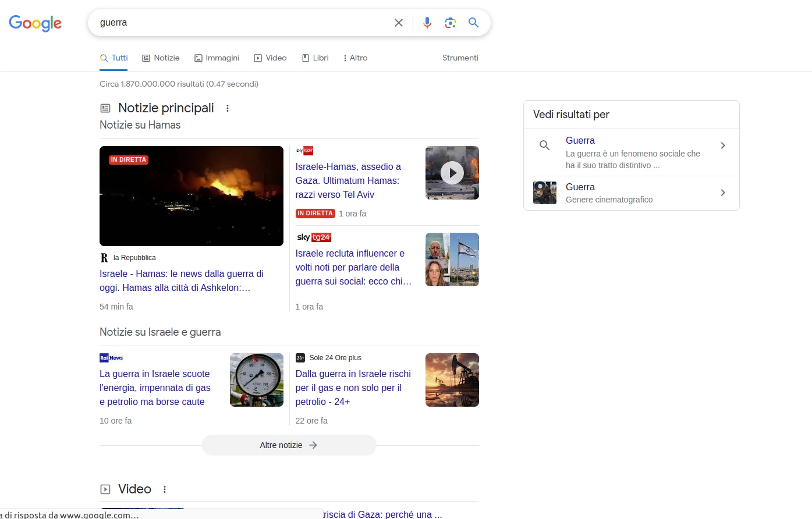
Task: Click the small sky tg24 logo above the assedio a Gaza headline
Action: coord(304,151)
